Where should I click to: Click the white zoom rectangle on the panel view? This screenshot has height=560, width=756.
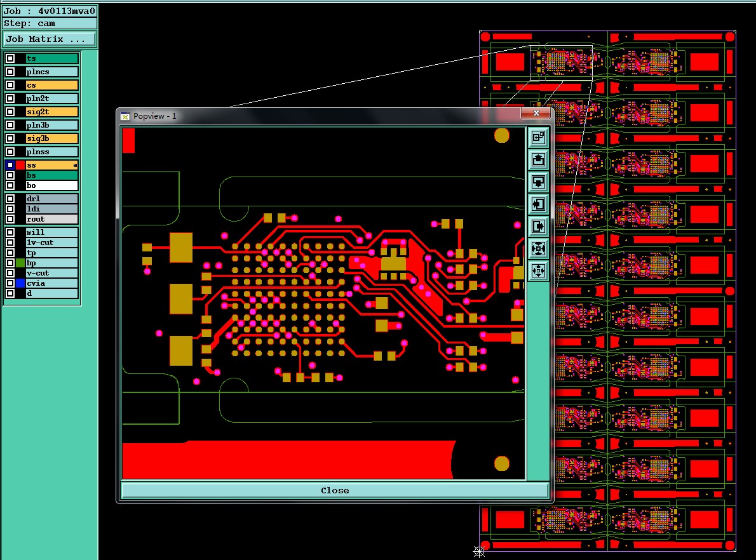pos(561,63)
